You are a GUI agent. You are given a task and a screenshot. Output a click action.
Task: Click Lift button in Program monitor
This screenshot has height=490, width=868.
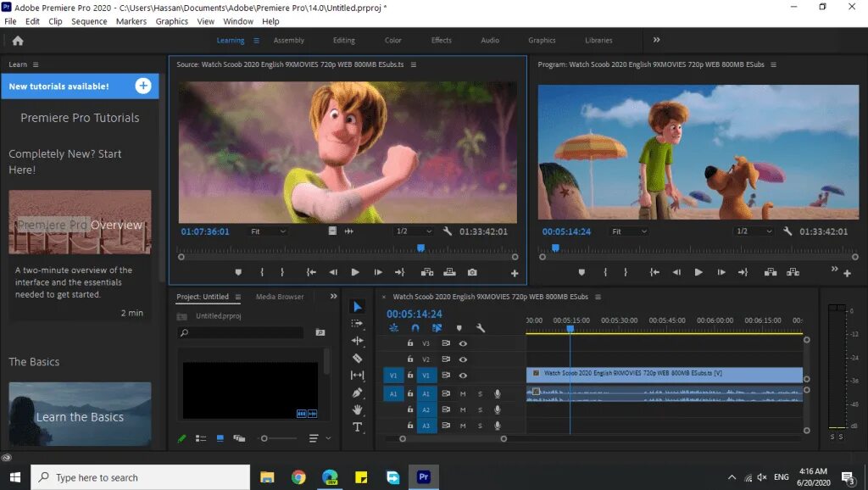tap(771, 272)
